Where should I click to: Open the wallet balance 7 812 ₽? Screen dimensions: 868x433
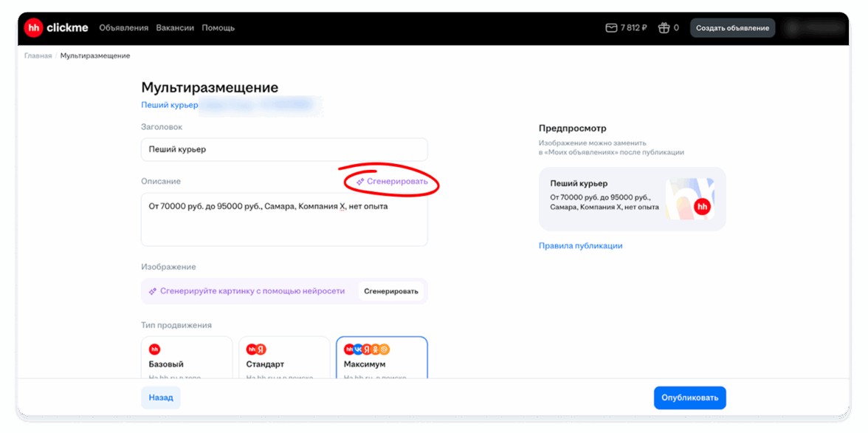coord(626,28)
